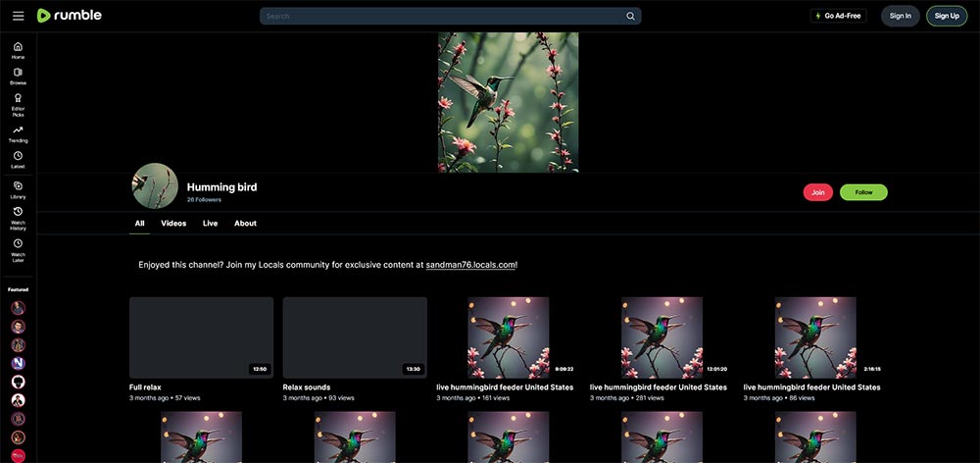Open Trending in sidebar
Viewport: 980px width, 463px height.
(x=18, y=133)
